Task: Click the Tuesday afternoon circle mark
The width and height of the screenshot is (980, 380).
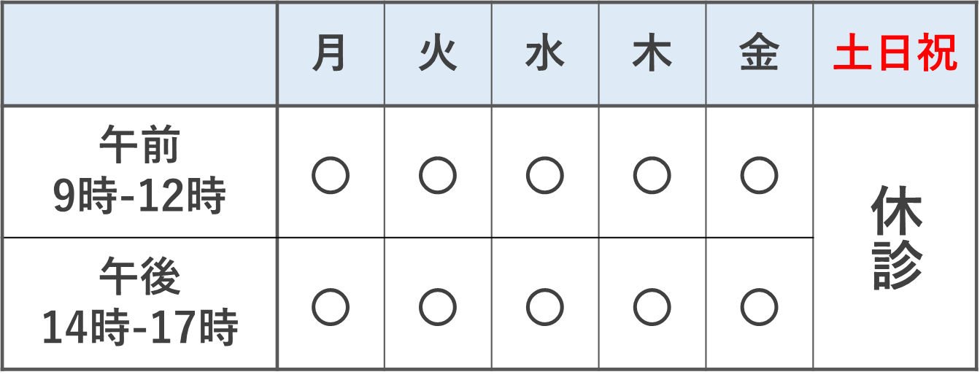Action: tap(438, 307)
